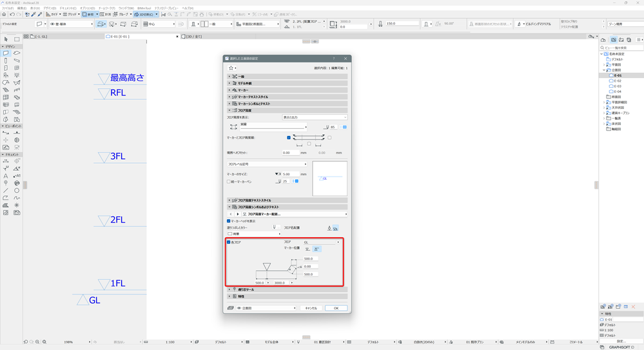Click the OK button in dialog
Image resolution: width=644 pixels, height=350 pixels.
coord(336,308)
